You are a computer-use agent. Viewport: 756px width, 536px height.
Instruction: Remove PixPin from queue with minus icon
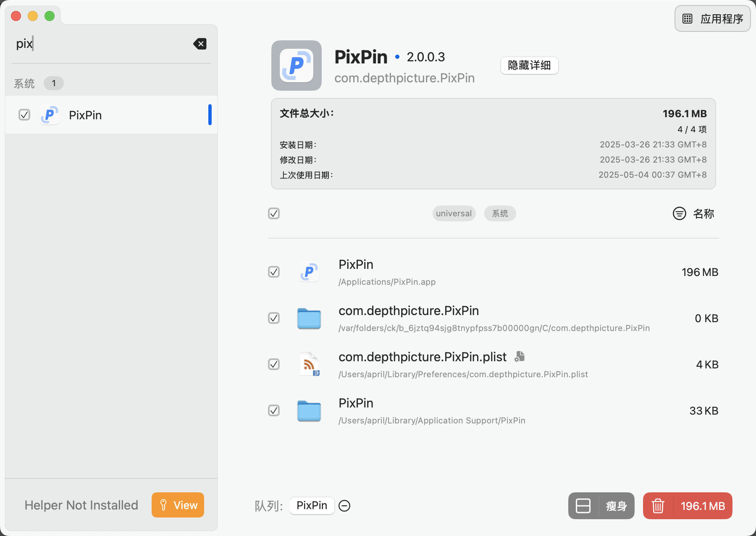344,506
